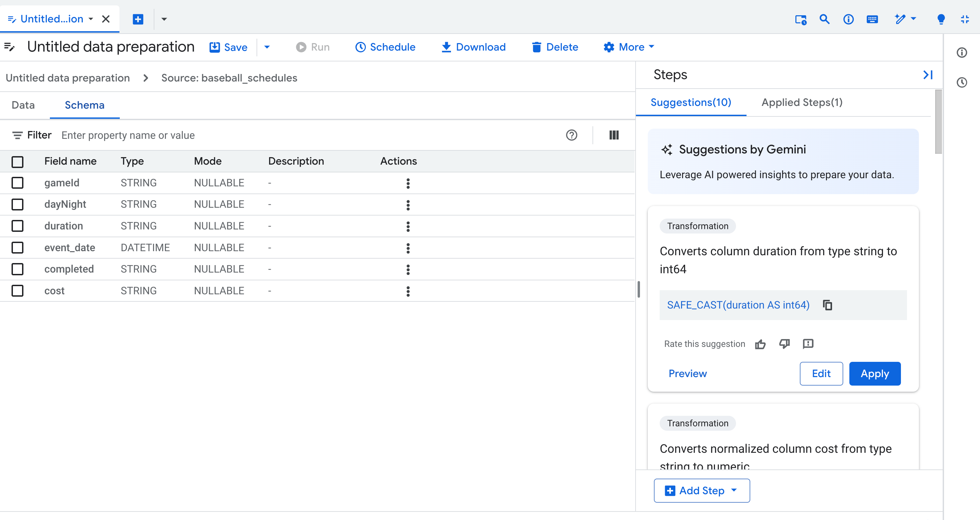Viewport: 980px width, 520px height.
Task: Open column display options icon
Action: [x=614, y=135]
